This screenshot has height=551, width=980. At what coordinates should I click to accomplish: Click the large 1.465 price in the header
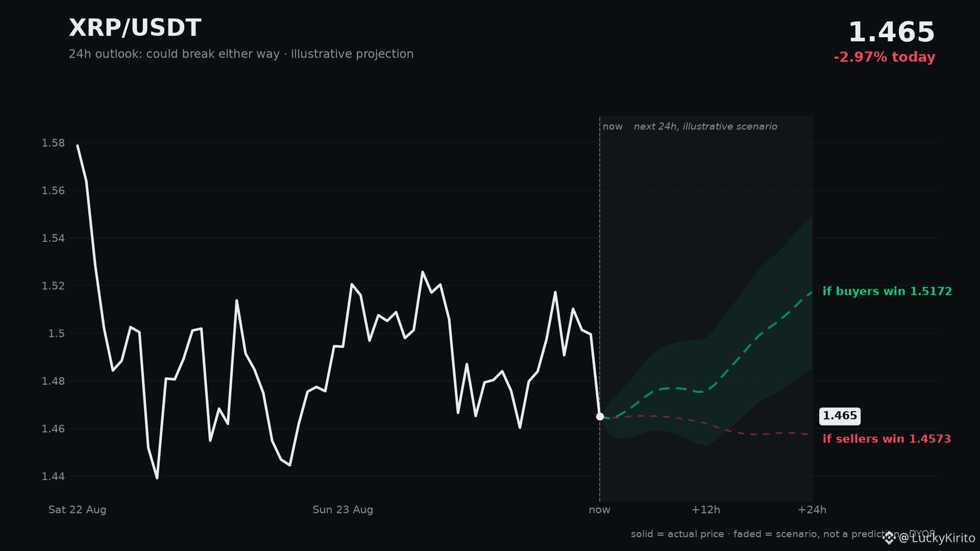click(x=891, y=33)
